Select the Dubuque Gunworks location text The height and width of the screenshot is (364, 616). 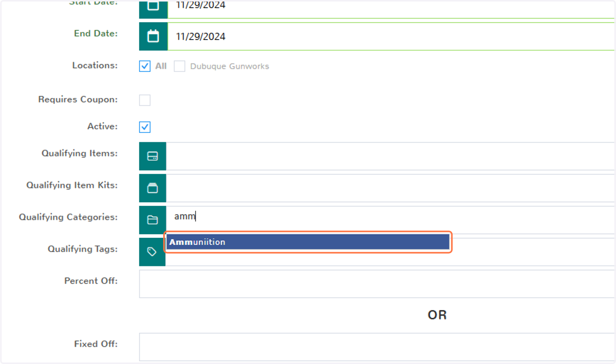coord(229,66)
